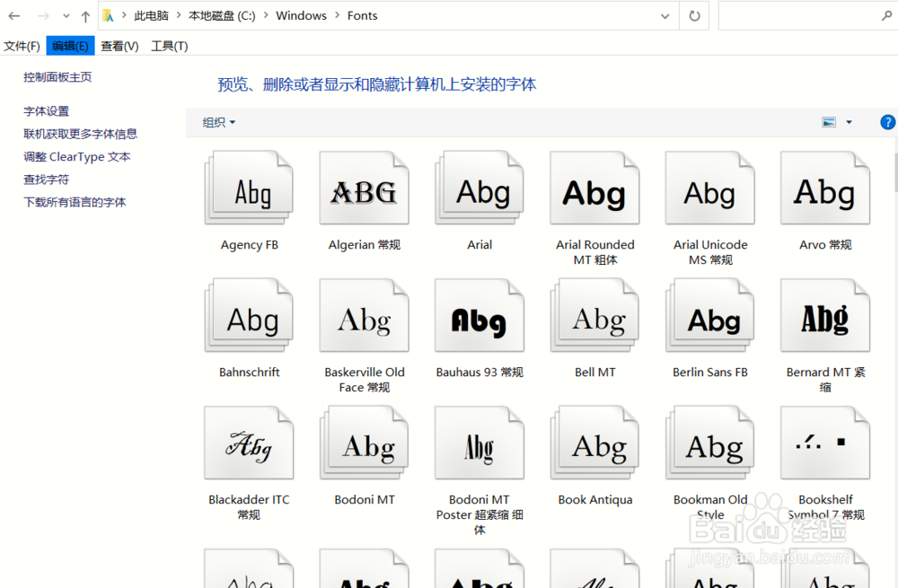Select the Blackadder ITC font icon

249,443
